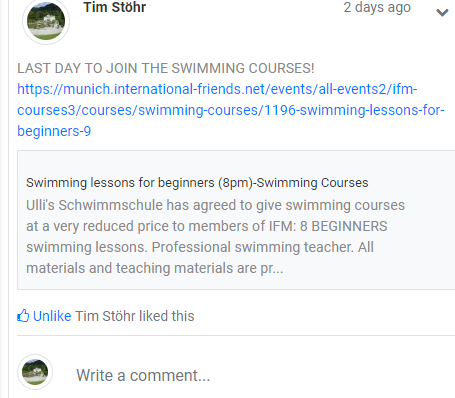
Task: Open "Swimming lessons for beginners (8pm)" preview title
Action: (197, 183)
